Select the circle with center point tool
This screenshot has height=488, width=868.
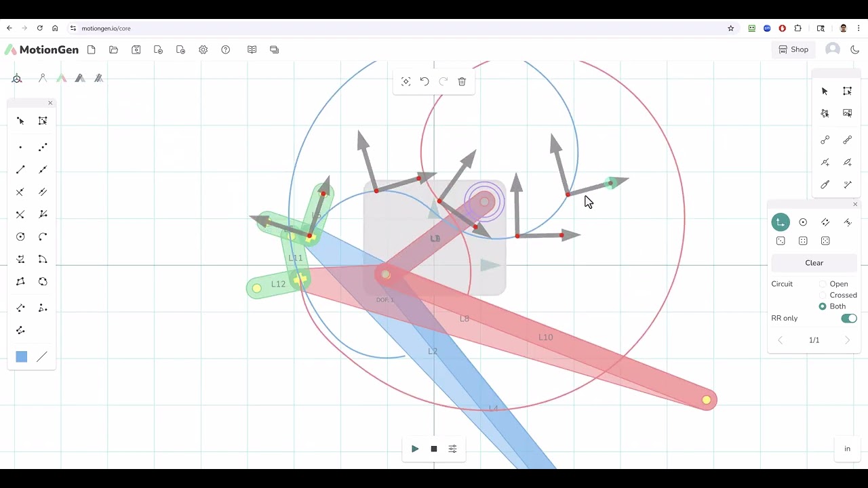click(20, 237)
